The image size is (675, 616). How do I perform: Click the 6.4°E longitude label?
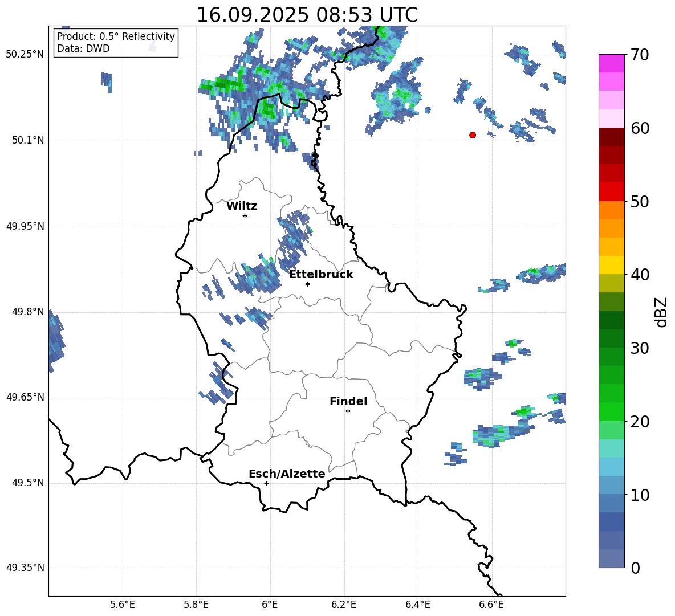coord(417,605)
